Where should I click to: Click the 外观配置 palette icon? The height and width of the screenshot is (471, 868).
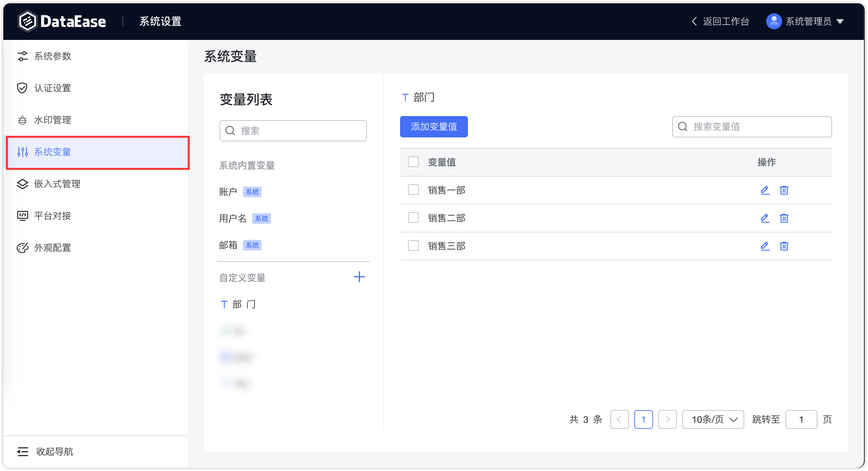click(22, 248)
